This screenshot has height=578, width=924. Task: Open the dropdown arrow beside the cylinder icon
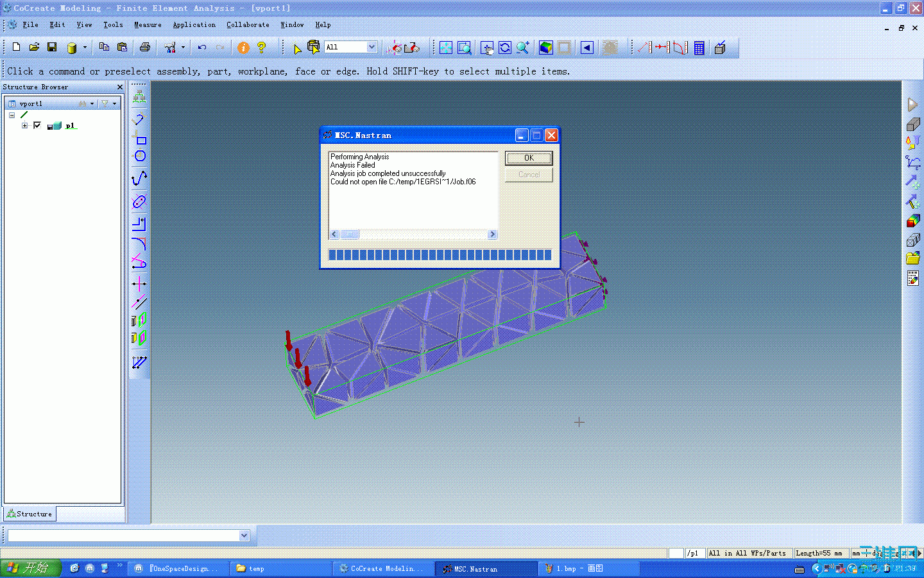84,48
